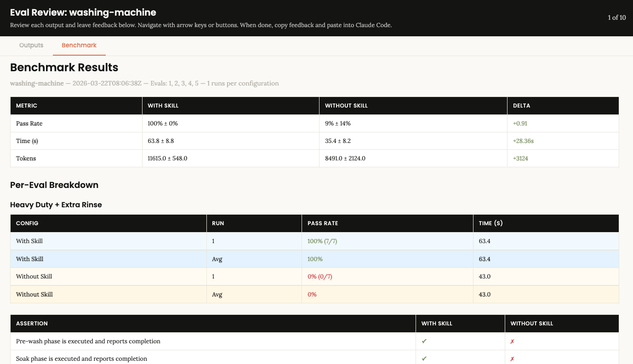Click the '1 of 10' page counter
The width and height of the screenshot is (633, 364).
pyautogui.click(x=616, y=18)
